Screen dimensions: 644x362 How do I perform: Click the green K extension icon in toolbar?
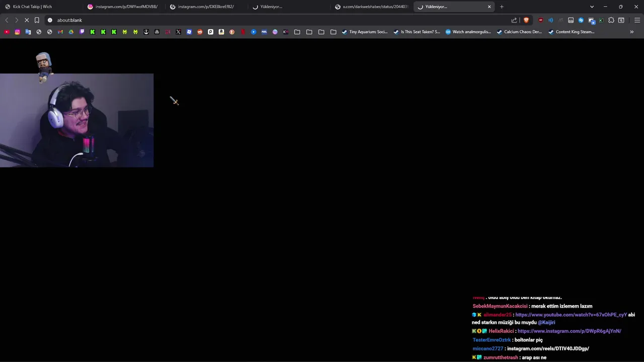(x=601, y=20)
